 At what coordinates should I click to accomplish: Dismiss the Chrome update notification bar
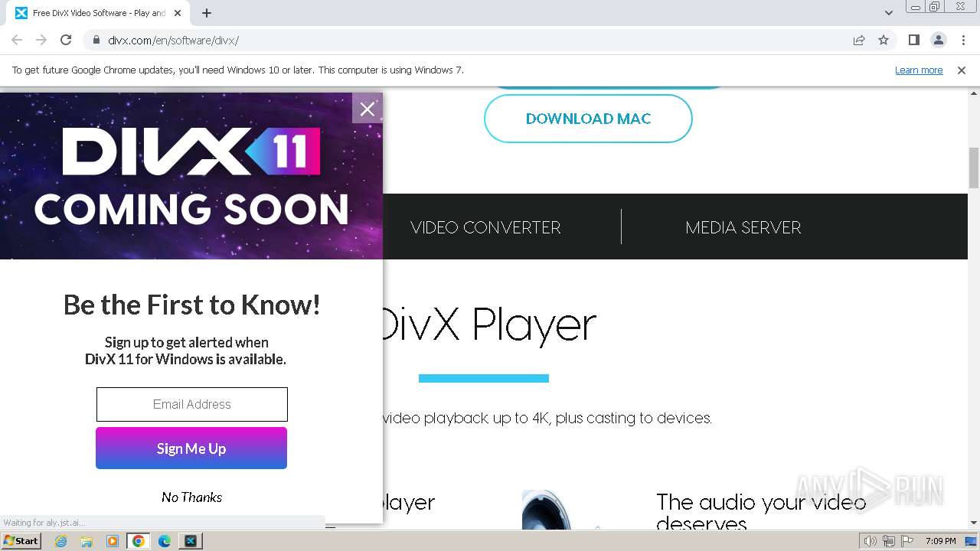click(x=962, y=70)
